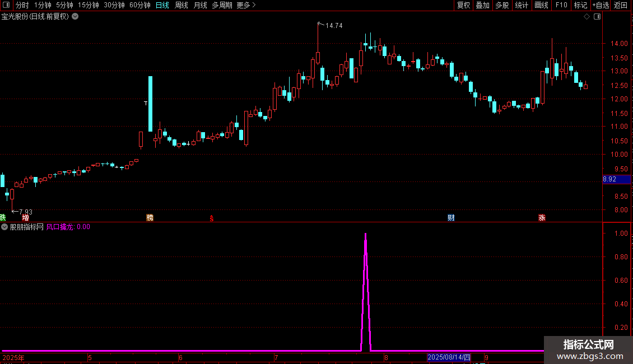This screenshot has height=364, width=633.
Task: Click the red dollar S marker
Action: coord(212,218)
